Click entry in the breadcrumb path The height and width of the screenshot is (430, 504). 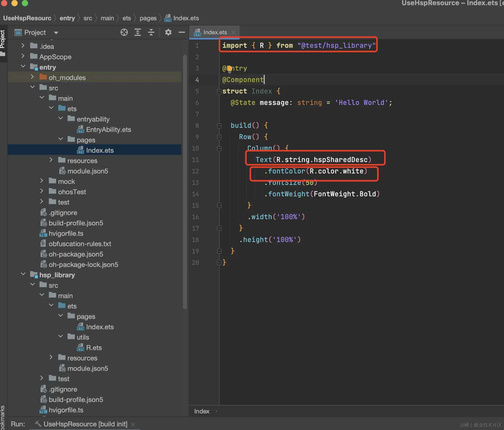[67, 18]
